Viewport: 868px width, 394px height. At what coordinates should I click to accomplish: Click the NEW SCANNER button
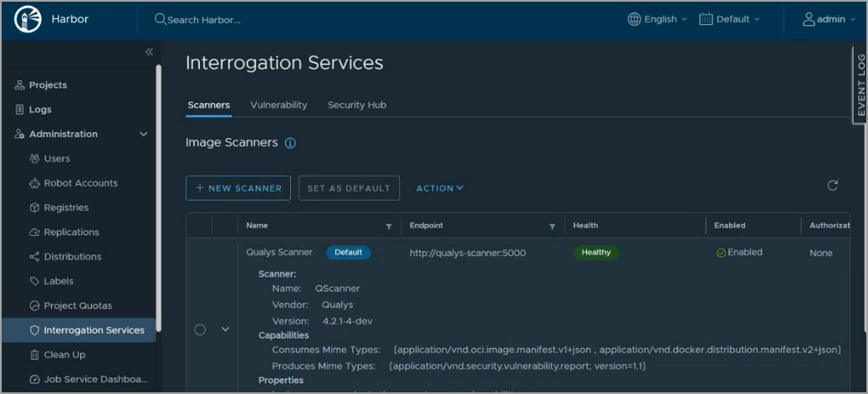tap(238, 188)
